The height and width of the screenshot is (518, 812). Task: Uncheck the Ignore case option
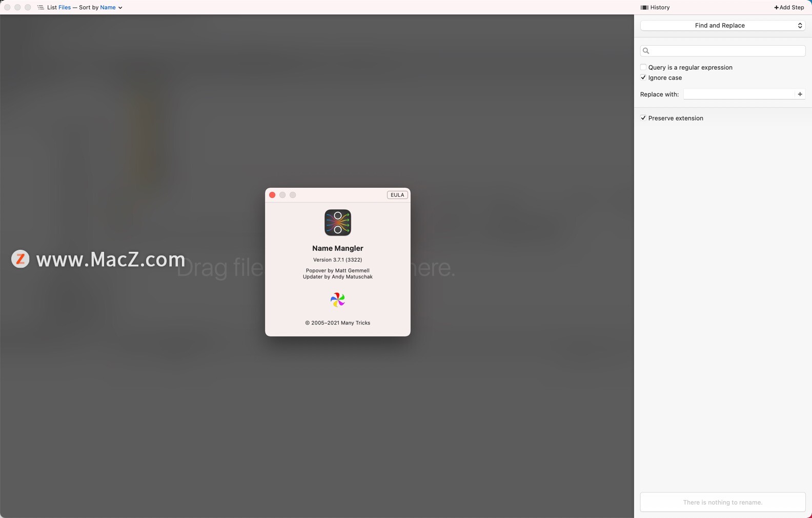point(643,77)
